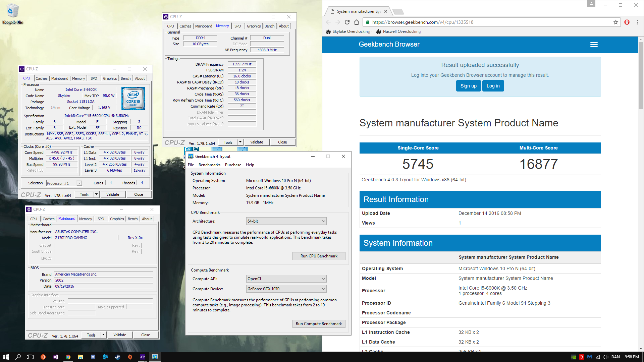Click Sign up on Geekbench page
Screen dimensions: 644x362
(469, 86)
